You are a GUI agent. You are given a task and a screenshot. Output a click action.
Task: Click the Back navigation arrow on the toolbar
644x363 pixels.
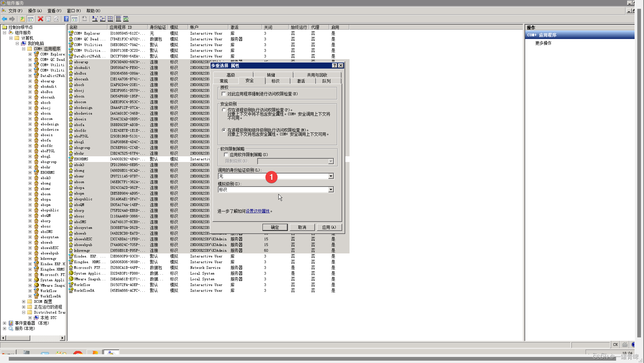[x=4, y=19]
